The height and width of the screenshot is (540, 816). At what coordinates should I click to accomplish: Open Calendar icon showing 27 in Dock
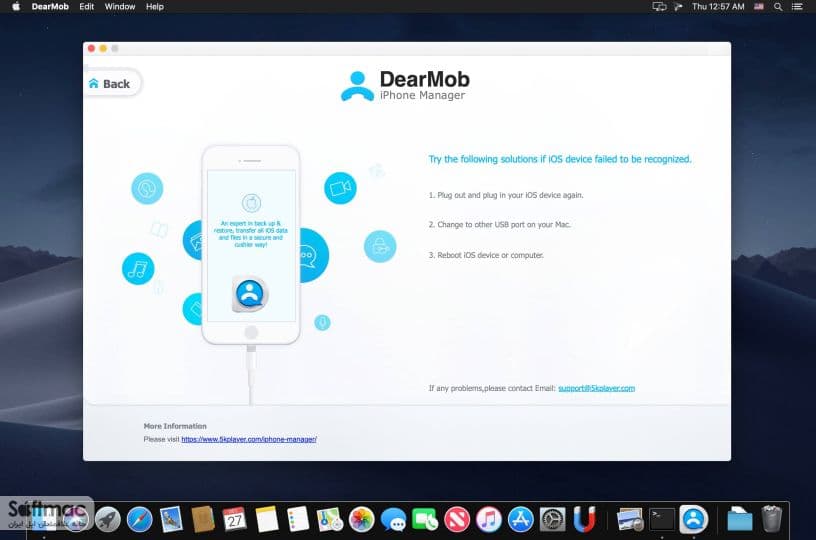pos(235,519)
